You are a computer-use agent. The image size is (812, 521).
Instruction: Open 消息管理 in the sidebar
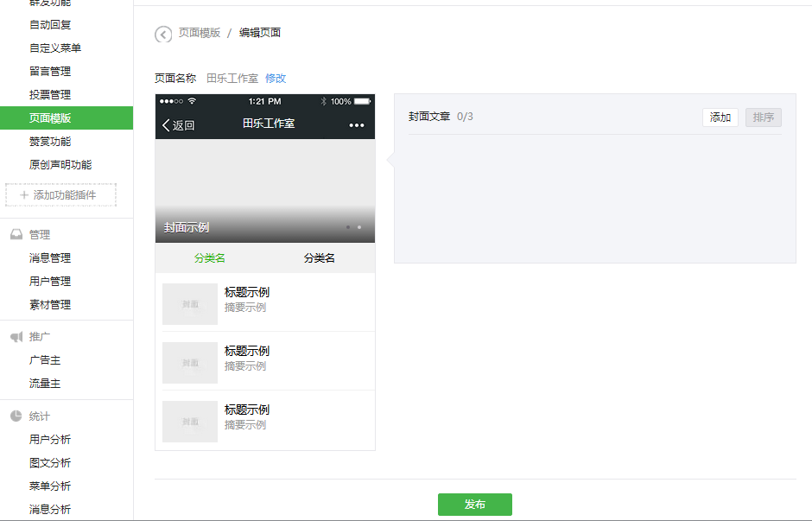(x=50, y=258)
